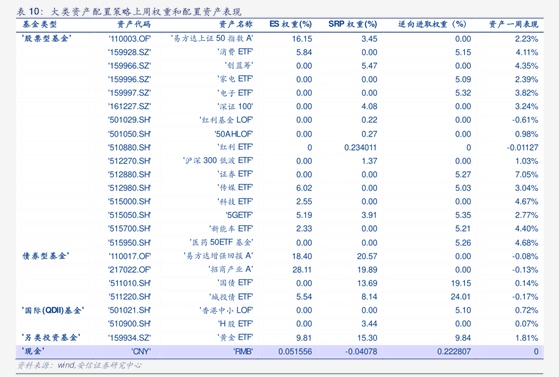Click asset name '深证 100'
Screen dimensions: 559x377
[235, 106]
